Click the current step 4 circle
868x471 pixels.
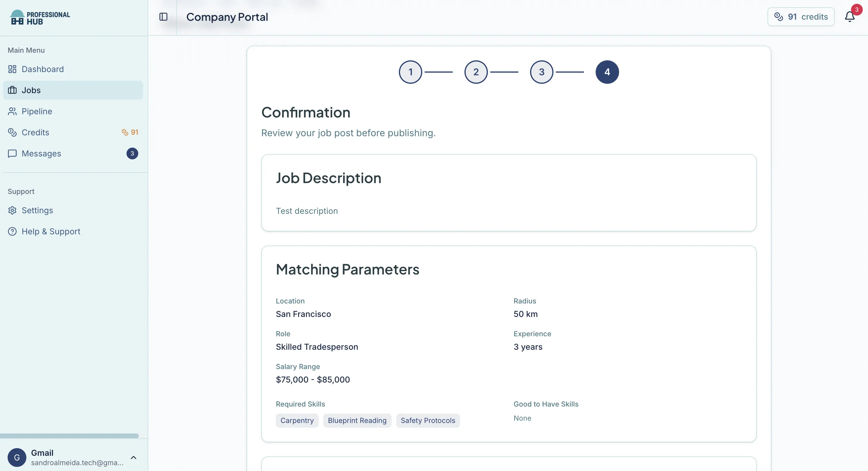click(x=607, y=72)
